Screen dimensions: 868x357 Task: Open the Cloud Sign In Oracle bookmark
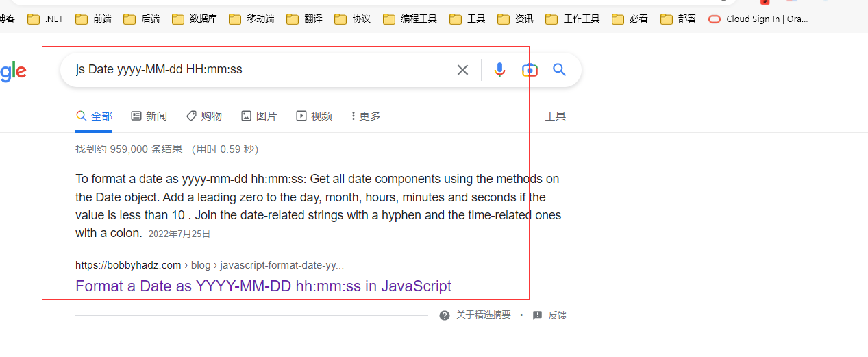click(x=758, y=19)
